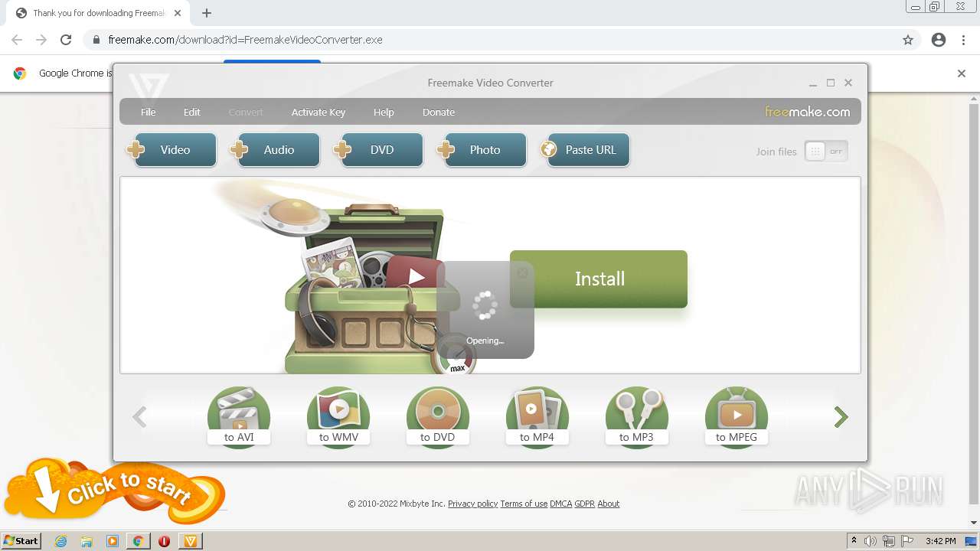980x551 pixels.
Task: Open the media player taskbar icon
Action: point(113,541)
